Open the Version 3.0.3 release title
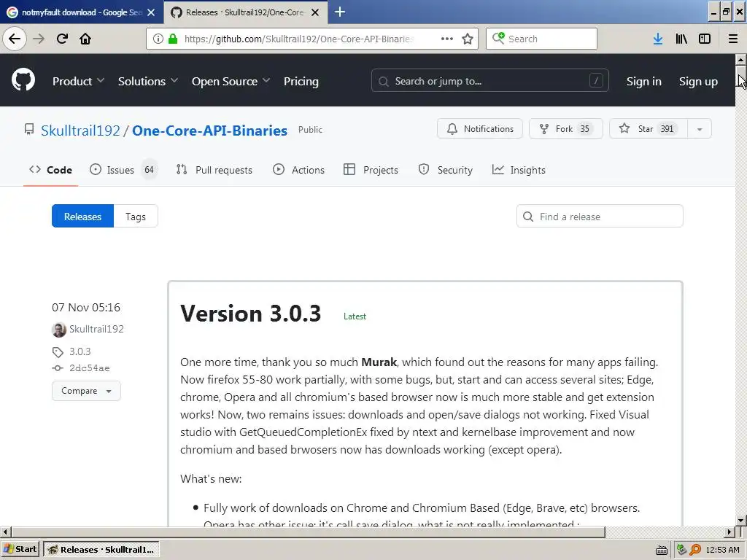Screen dimensions: 747x560 coord(251,314)
